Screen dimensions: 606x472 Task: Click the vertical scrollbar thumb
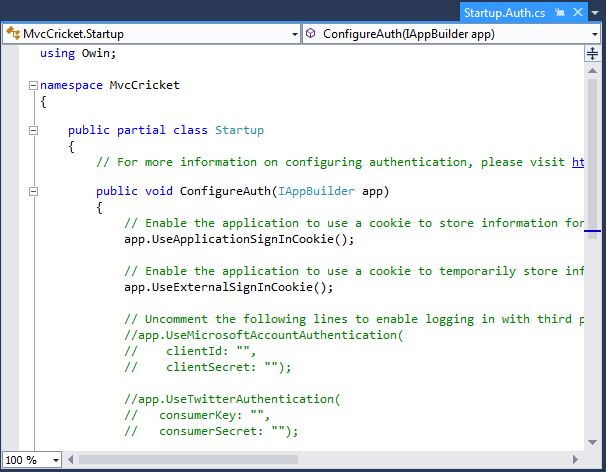tap(592, 158)
